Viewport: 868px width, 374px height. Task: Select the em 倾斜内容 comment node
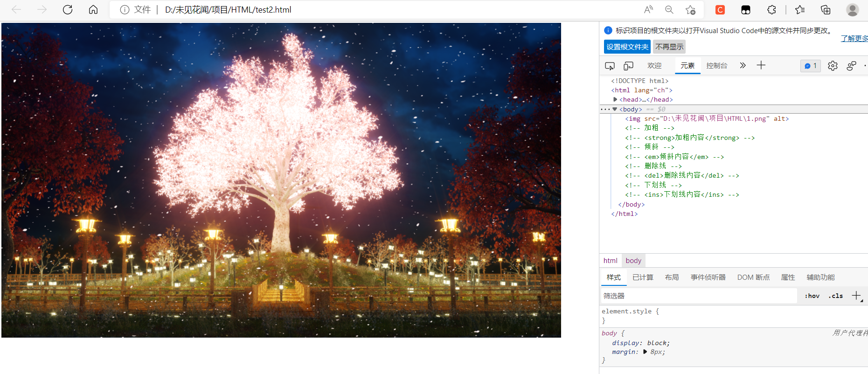click(674, 157)
